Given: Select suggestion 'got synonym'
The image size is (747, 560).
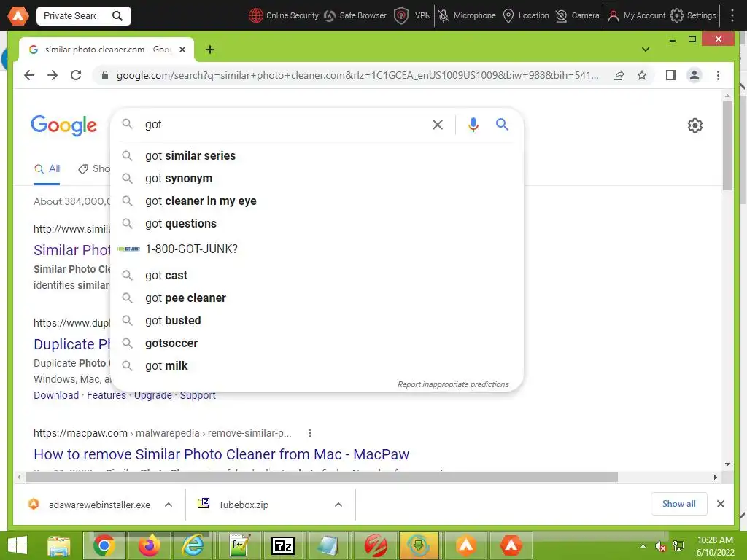Looking at the screenshot, I should pyautogui.click(x=317, y=178).
